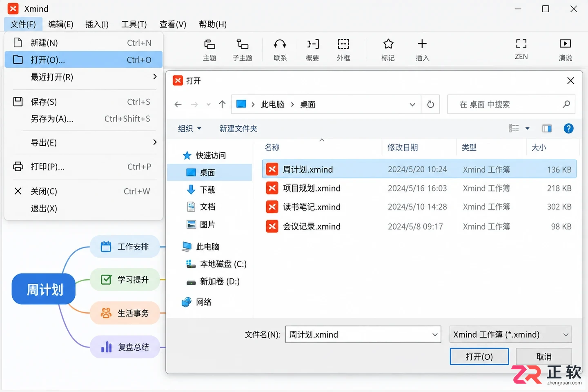Choose 新建(N) from the File menu

coord(83,43)
